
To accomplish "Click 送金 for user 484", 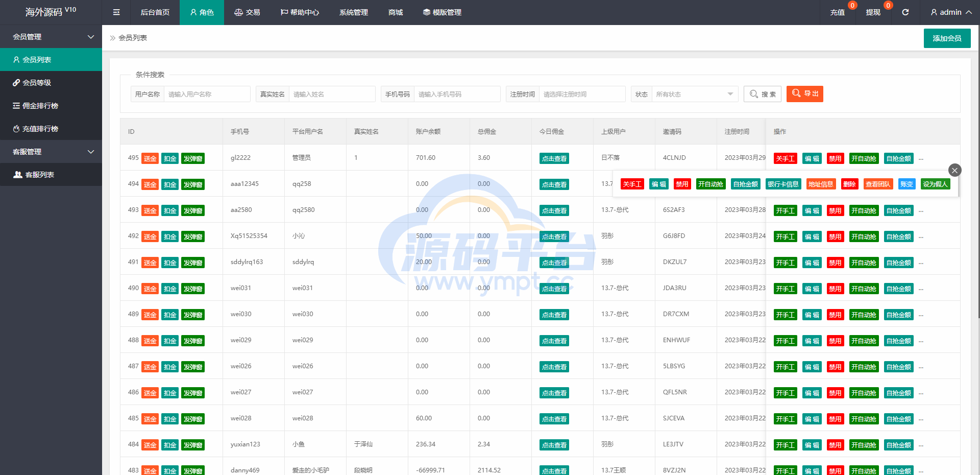I will coord(150,445).
